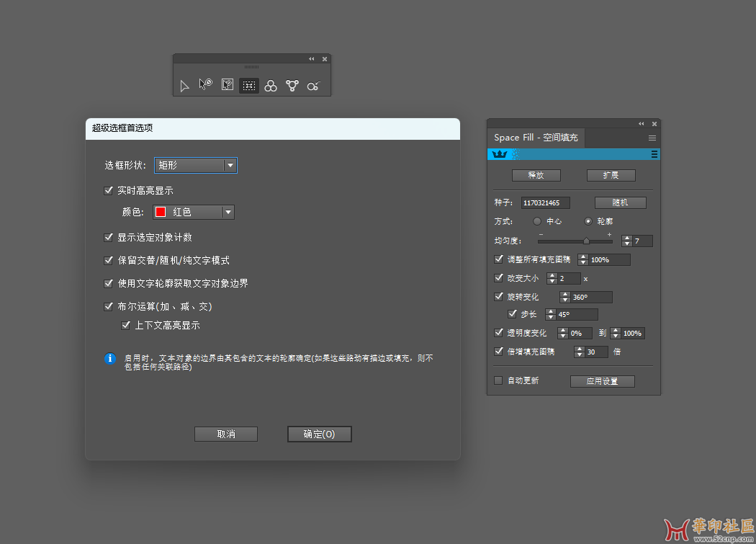
Task: Toggle the 显示选定对象计数 checkbox
Action: (x=109, y=237)
